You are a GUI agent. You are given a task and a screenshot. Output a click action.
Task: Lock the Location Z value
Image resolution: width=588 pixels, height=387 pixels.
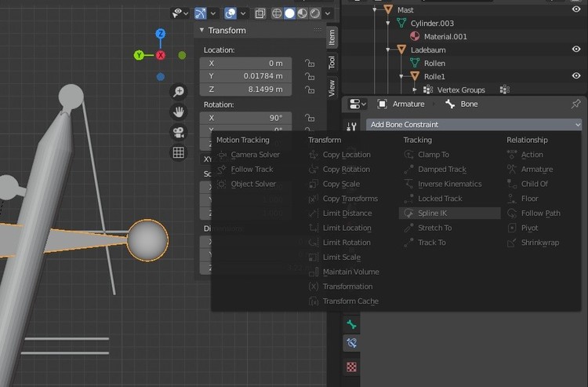point(310,89)
